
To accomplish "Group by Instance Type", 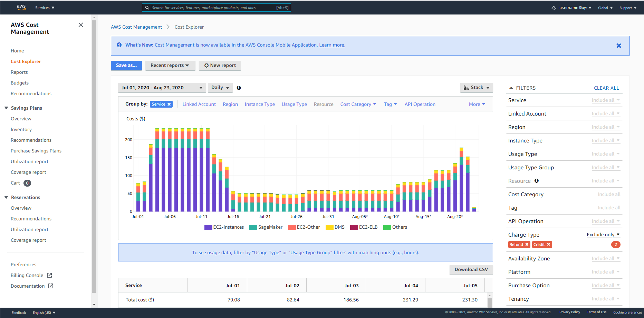I will tap(260, 104).
